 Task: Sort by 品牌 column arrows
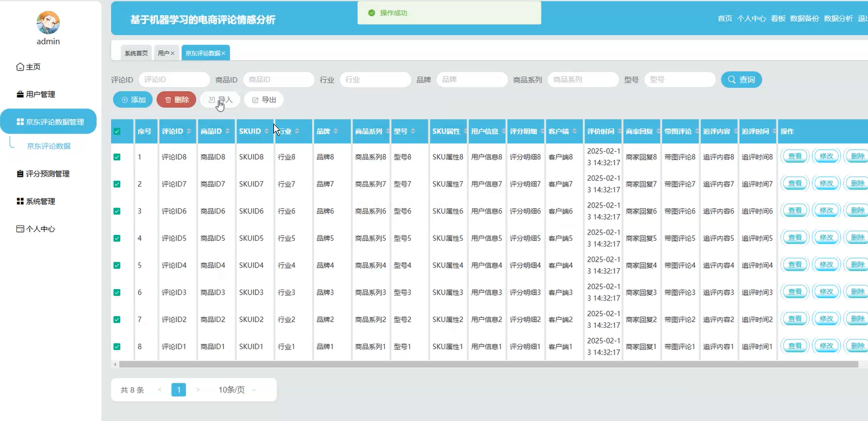tap(336, 132)
